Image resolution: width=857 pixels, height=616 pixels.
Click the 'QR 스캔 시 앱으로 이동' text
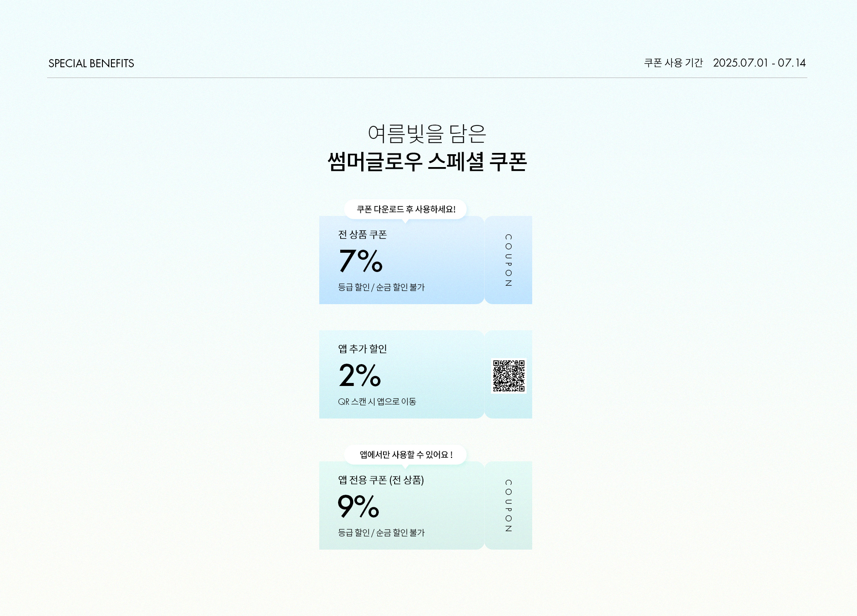click(377, 401)
